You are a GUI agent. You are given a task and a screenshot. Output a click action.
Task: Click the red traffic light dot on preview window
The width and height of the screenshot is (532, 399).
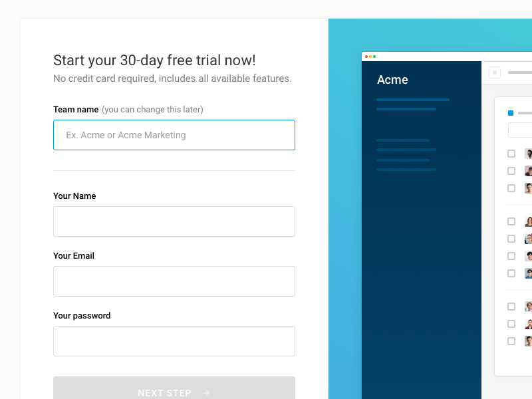click(368, 57)
